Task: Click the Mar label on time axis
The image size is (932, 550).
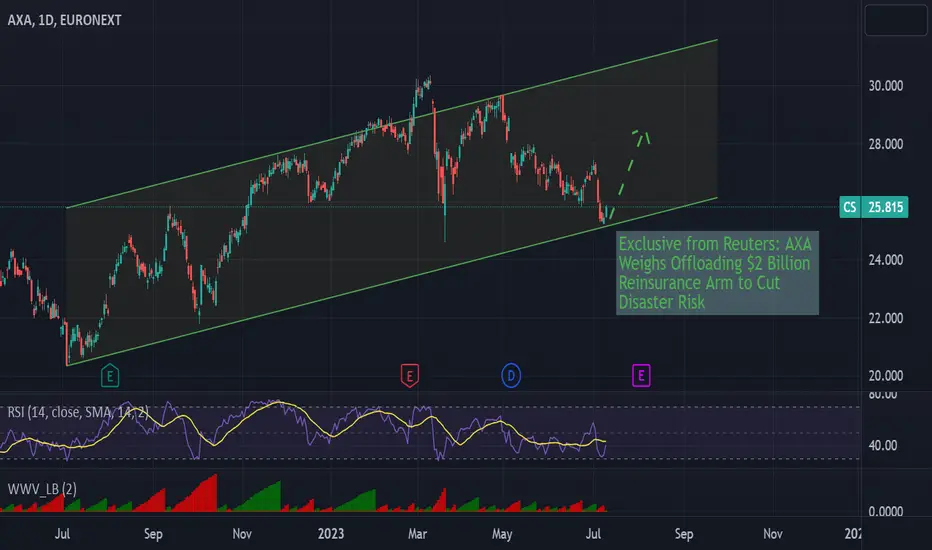Action: click(417, 534)
